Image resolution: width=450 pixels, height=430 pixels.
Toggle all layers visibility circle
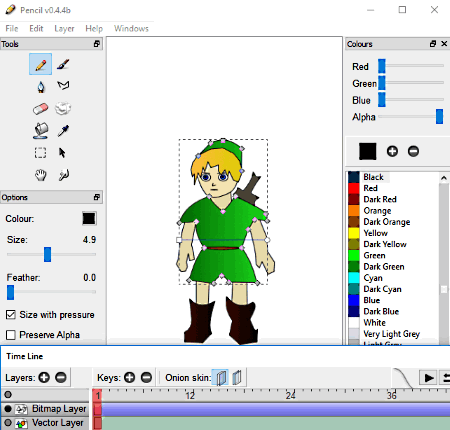click(x=8, y=395)
